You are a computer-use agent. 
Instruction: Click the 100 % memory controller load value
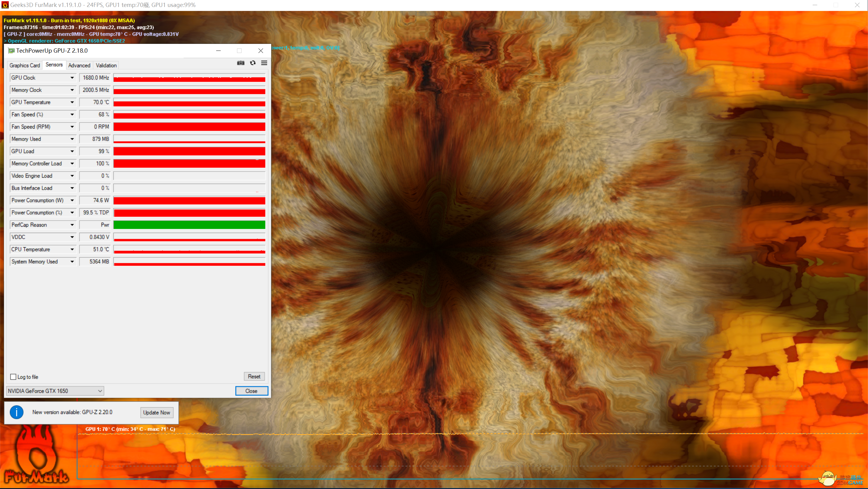(95, 164)
